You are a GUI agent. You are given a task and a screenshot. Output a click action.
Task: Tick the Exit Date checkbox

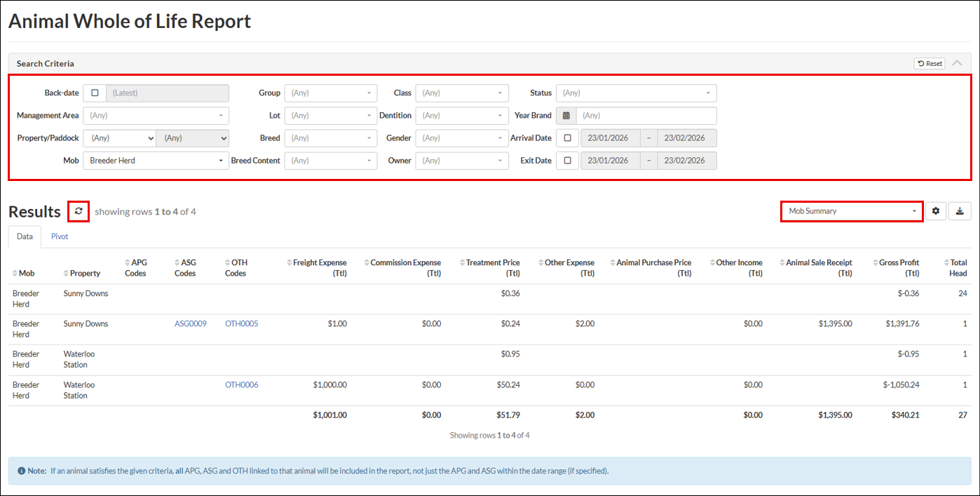(567, 161)
